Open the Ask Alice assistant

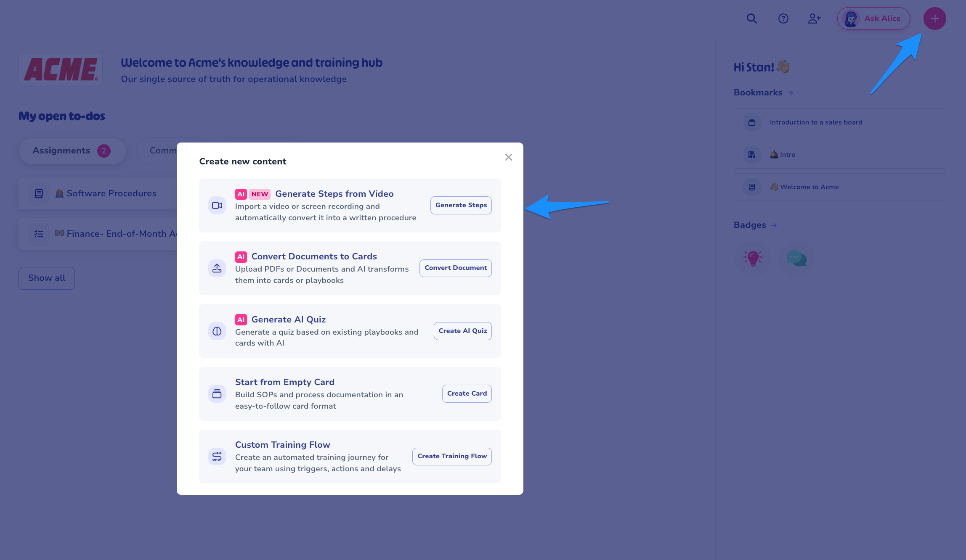pos(873,18)
